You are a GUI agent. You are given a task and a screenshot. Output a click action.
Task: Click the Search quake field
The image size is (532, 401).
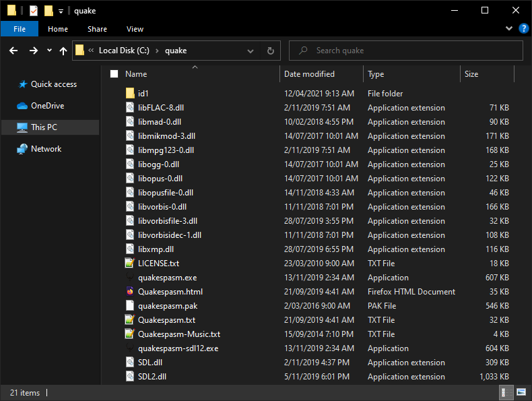click(x=406, y=51)
